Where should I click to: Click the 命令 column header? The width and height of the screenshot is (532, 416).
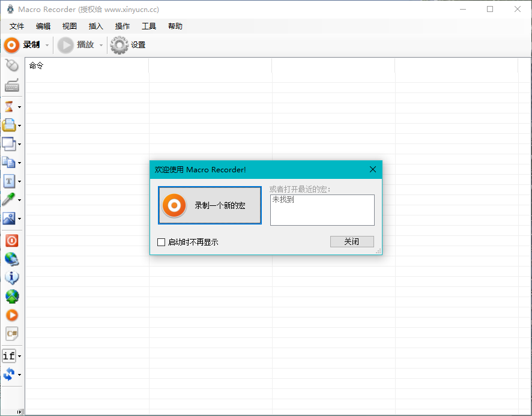pyautogui.click(x=87, y=65)
